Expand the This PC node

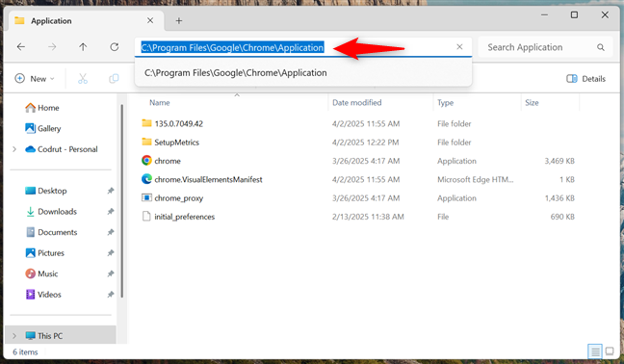coord(14,336)
